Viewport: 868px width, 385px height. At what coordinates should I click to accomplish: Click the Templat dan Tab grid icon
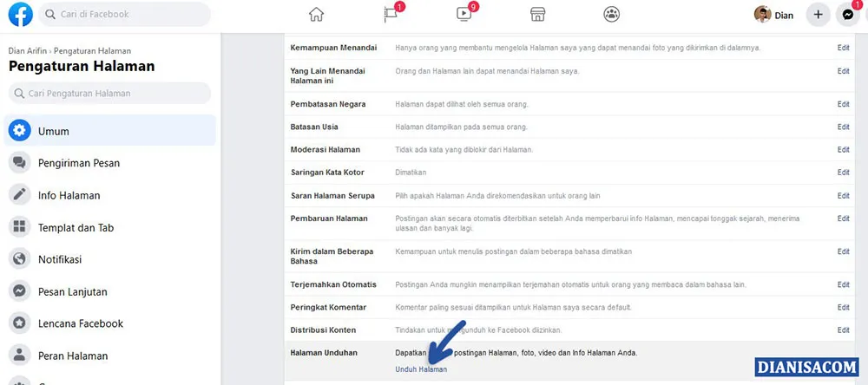click(x=19, y=227)
